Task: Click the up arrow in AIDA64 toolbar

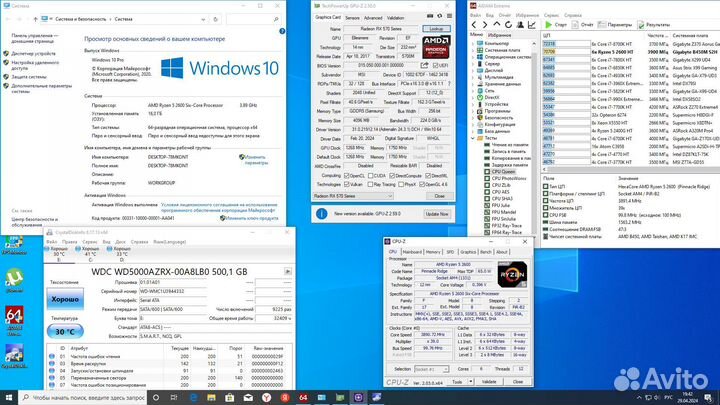Action: (497, 24)
